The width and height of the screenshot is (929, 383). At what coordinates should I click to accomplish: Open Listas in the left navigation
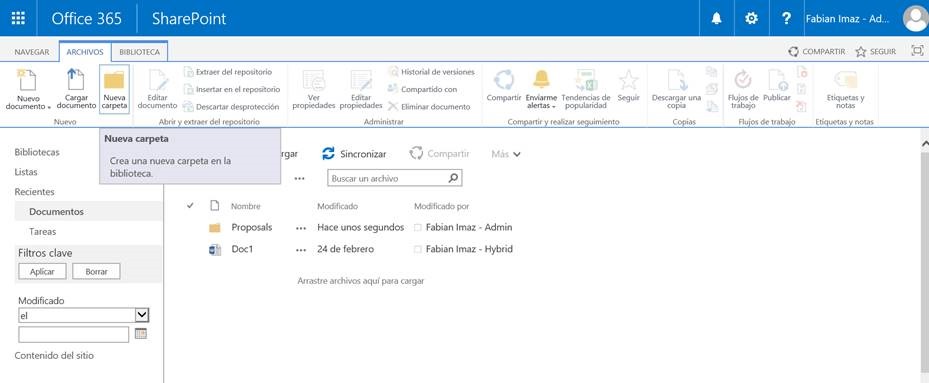(x=26, y=172)
